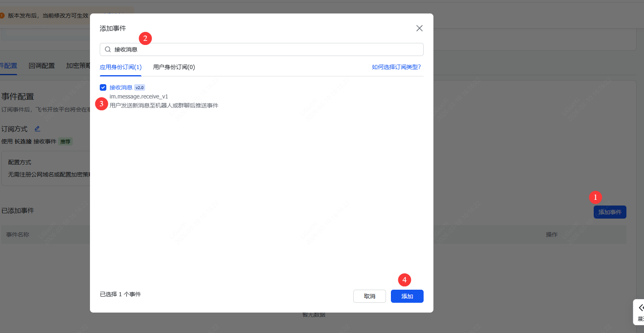Open the 加密策略 tab
644x333 pixels.
pyautogui.click(x=78, y=66)
